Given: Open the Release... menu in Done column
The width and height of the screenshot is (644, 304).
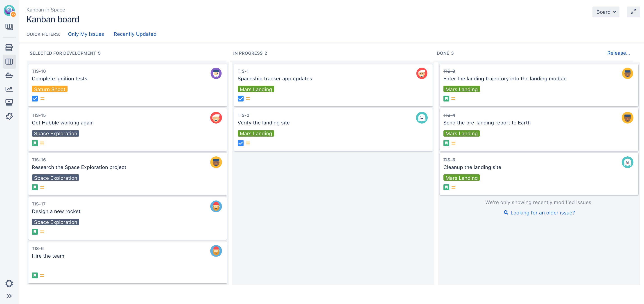Looking at the screenshot, I should click(x=618, y=53).
